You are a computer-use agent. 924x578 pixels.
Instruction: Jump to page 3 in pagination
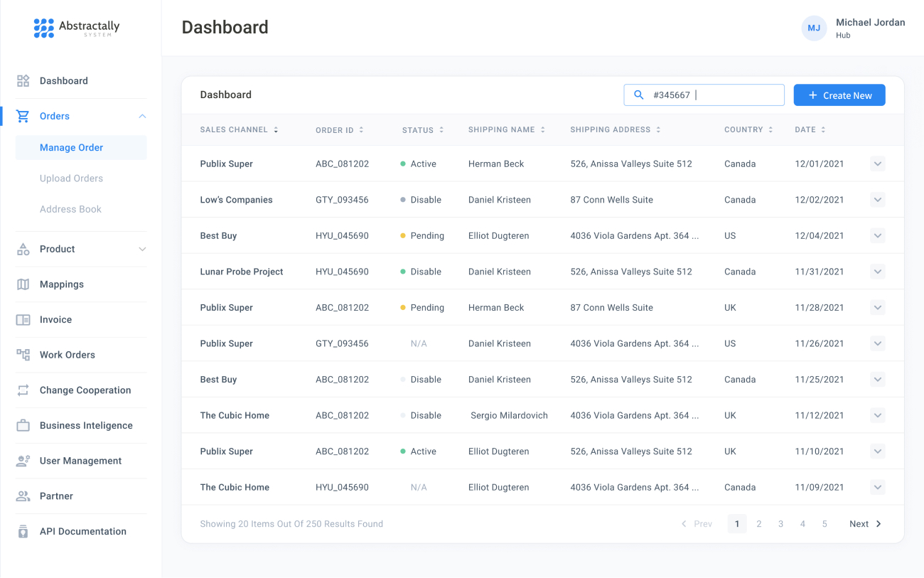tap(780, 524)
